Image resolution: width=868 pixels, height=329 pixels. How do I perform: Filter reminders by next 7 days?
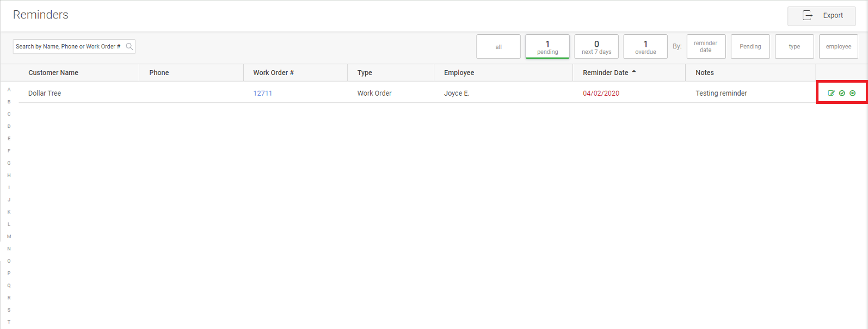click(x=596, y=47)
